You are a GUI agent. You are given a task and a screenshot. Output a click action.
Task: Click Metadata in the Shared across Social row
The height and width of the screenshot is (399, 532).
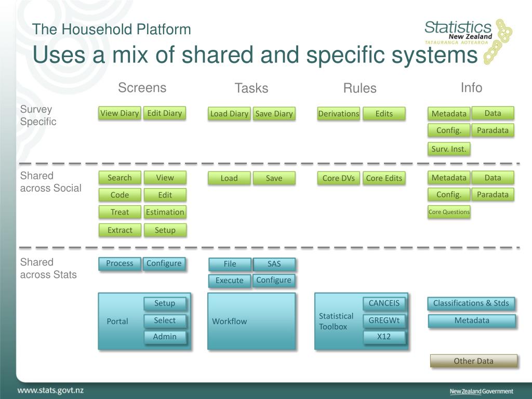[x=449, y=178]
